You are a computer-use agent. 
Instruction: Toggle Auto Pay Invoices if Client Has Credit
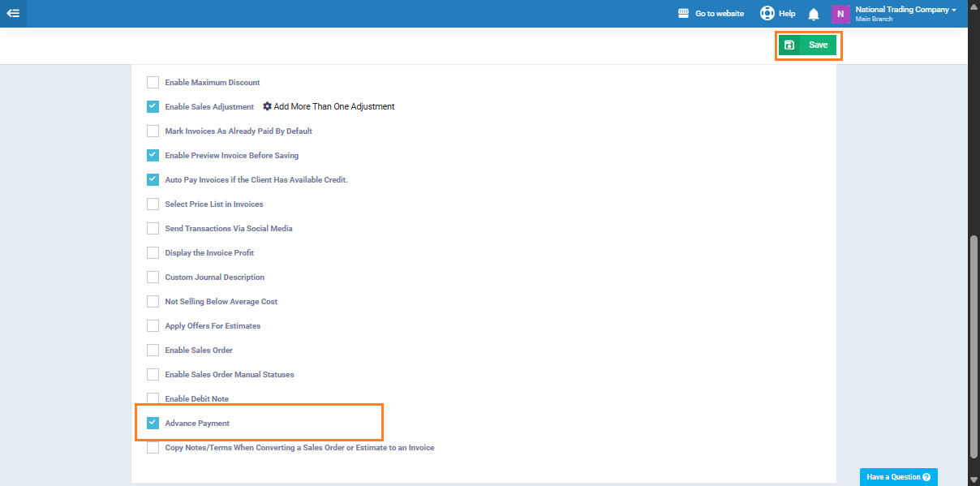click(153, 179)
